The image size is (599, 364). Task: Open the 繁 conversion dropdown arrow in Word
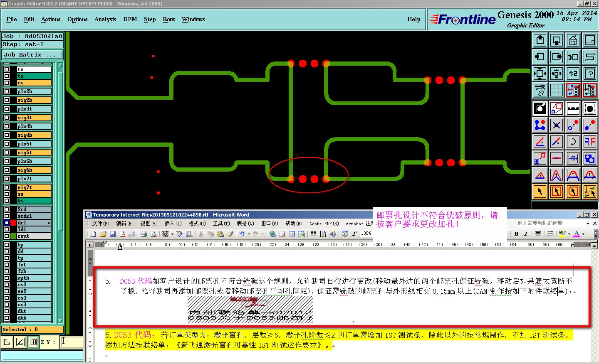[x=172, y=234]
